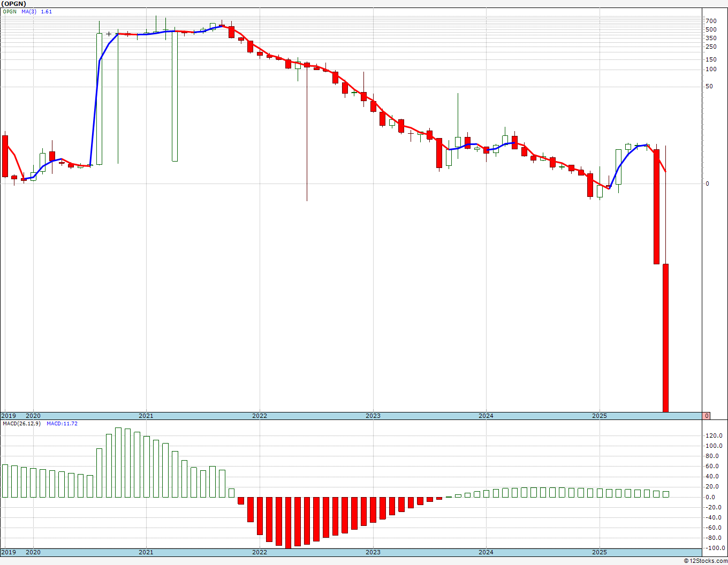The height and width of the screenshot is (565, 728).
Task: Select 2021 on the price chart time axis
Action: tap(146, 416)
